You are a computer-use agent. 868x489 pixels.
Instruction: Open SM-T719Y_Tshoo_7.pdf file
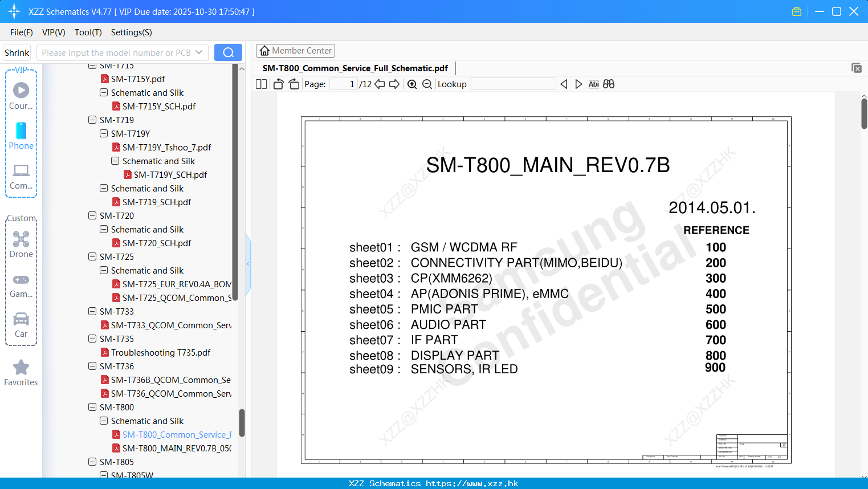(x=166, y=148)
